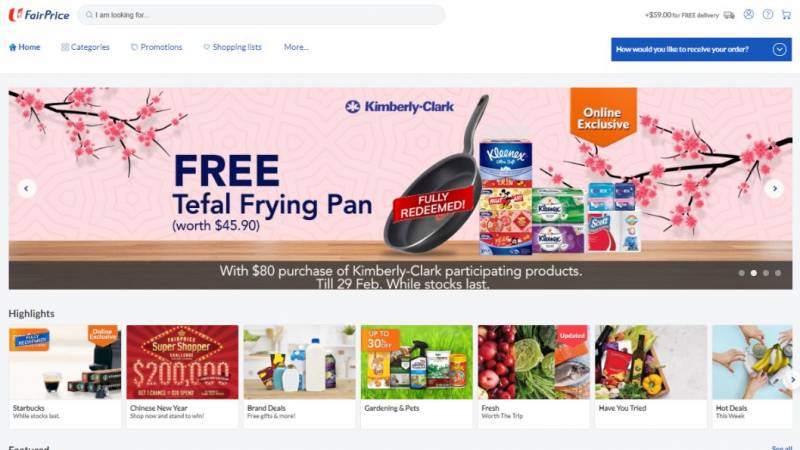Open the Gardening & Pets highlight
This screenshot has width=800, height=450.
[x=416, y=376]
